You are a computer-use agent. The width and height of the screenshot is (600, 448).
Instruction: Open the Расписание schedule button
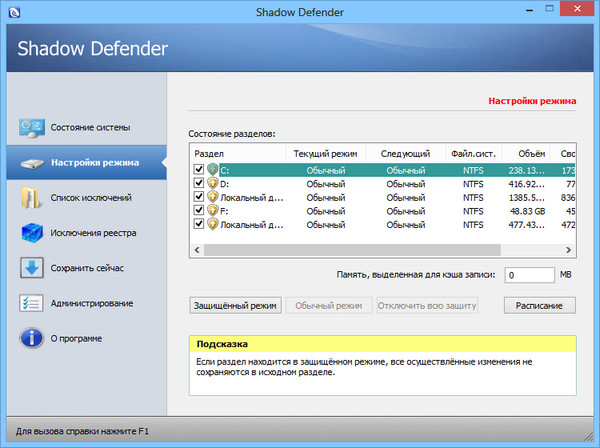pos(539,305)
